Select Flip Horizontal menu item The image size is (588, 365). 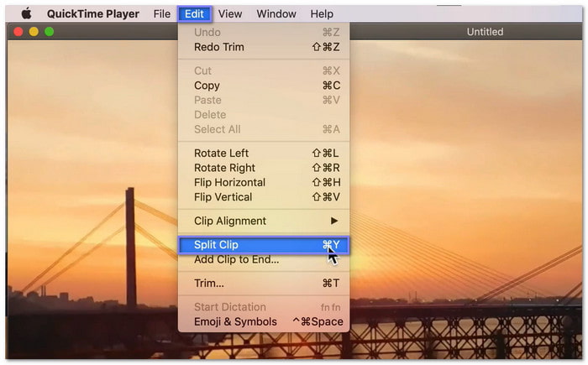point(229,182)
